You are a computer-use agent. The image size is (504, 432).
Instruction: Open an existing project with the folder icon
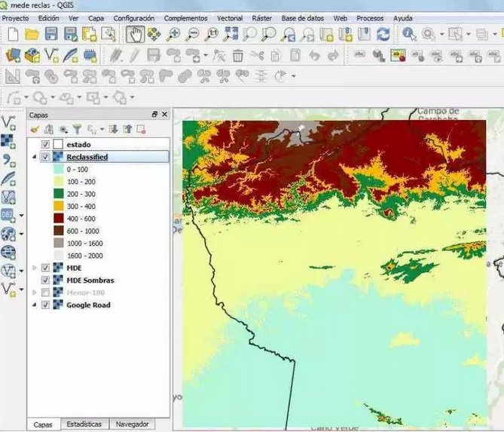point(32,34)
